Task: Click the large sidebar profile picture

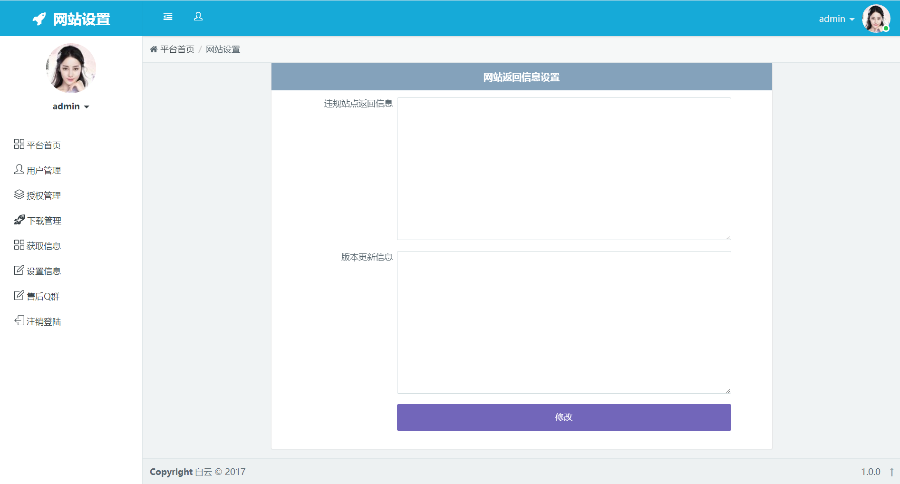Action: [x=71, y=68]
